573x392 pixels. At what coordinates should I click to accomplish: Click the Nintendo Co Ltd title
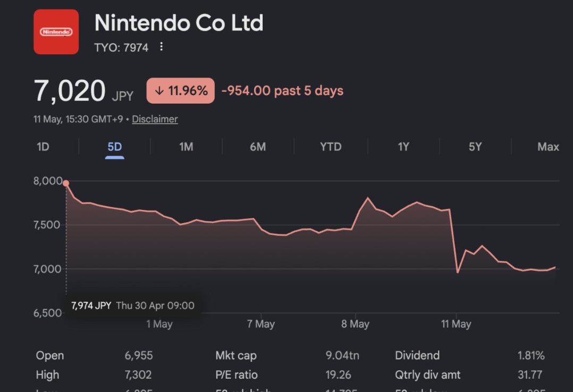(x=179, y=23)
